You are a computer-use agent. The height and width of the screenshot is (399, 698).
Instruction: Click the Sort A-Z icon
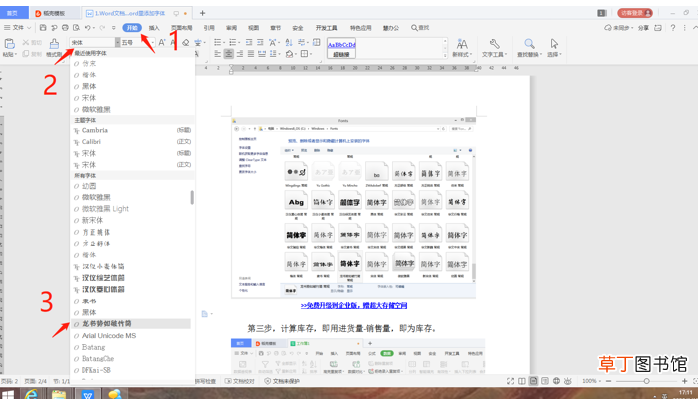pyautogui.click(x=289, y=42)
